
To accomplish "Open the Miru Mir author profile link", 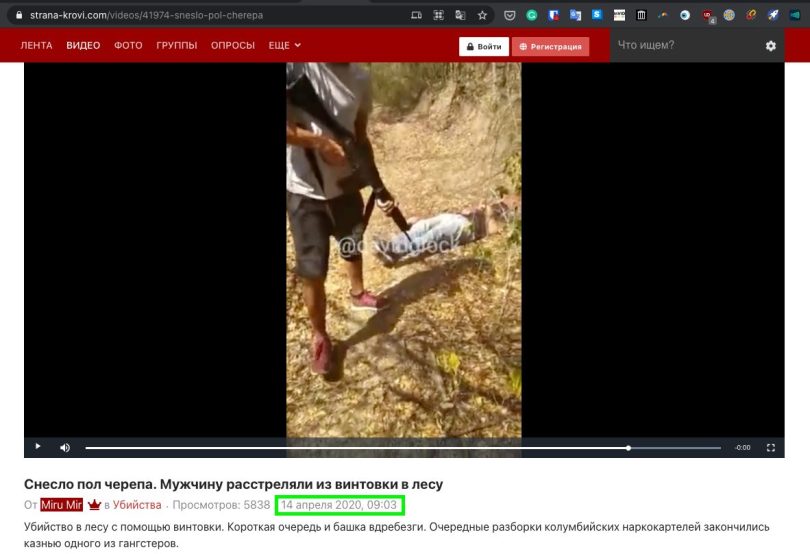I will pos(62,505).
